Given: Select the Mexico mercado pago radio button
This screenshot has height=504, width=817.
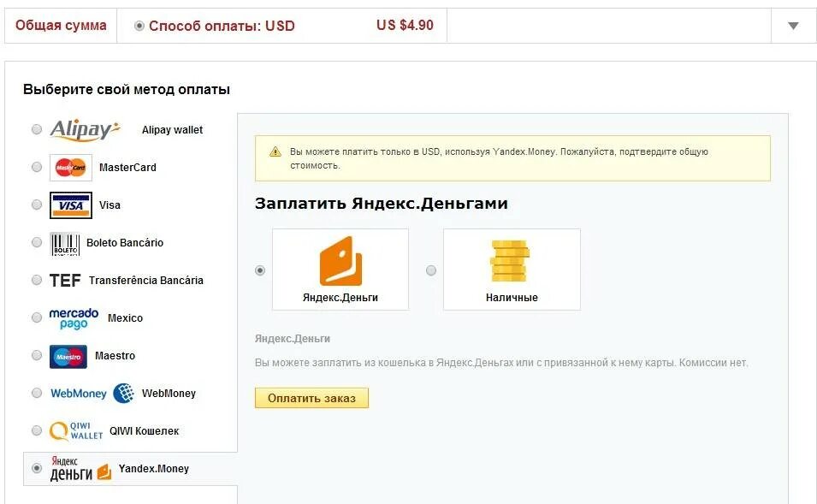Looking at the screenshot, I should click(x=37, y=317).
